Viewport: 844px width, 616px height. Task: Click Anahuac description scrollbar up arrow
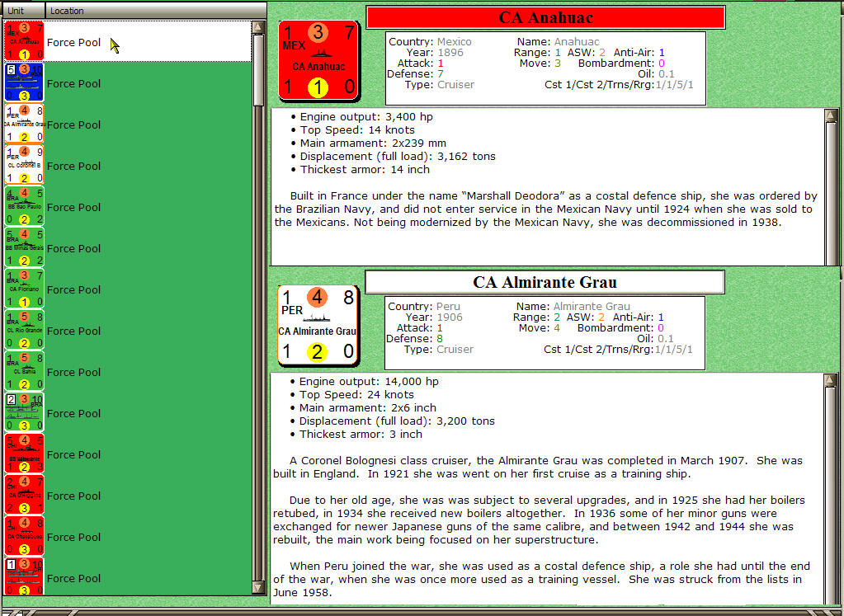click(x=831, y=115)
